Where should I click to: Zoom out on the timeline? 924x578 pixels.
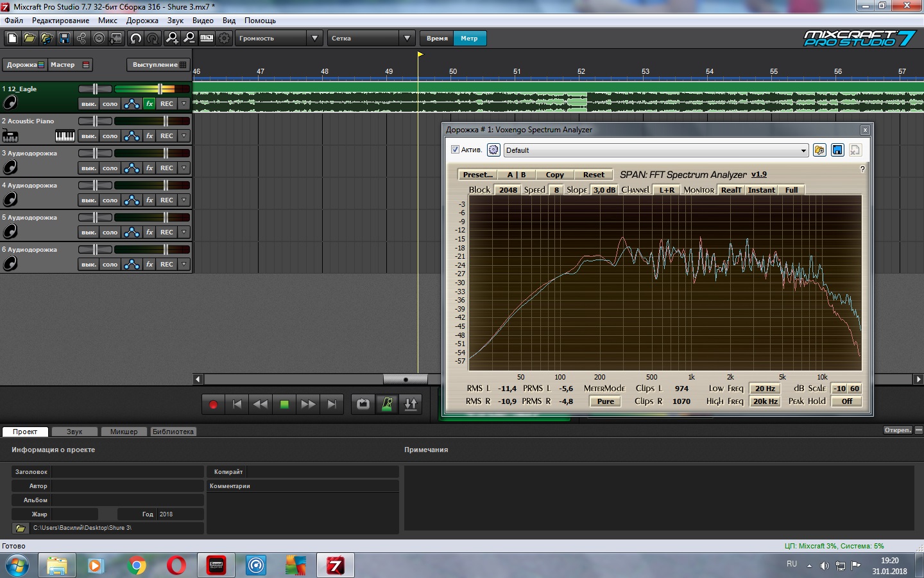pos(189,39)
